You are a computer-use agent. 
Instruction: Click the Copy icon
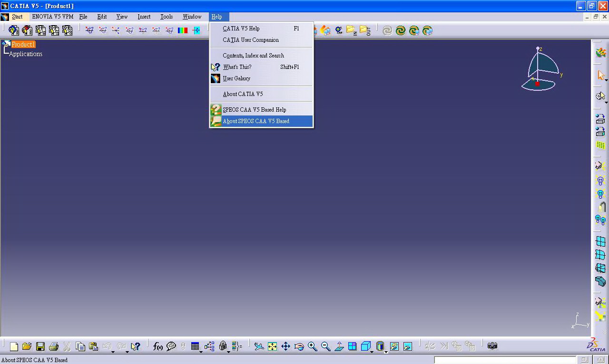[80, 346]
